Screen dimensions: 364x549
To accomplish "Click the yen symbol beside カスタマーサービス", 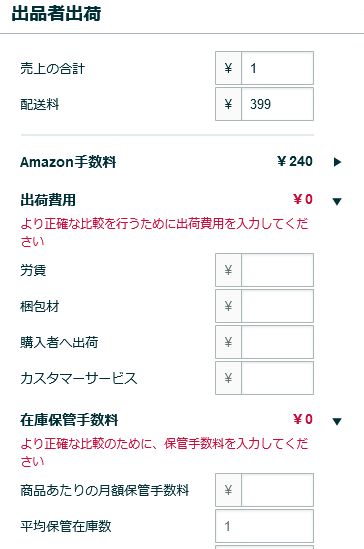I will [228, 378].
